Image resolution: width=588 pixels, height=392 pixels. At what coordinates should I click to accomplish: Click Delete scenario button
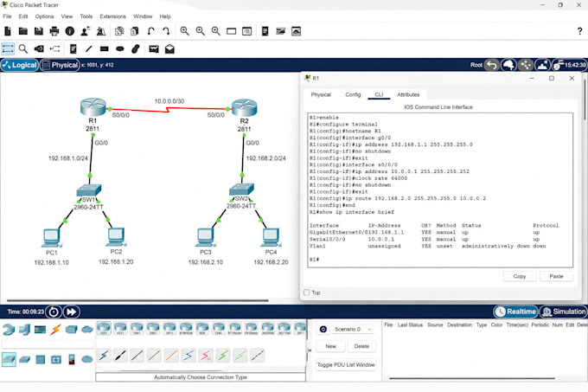[361, 346]
